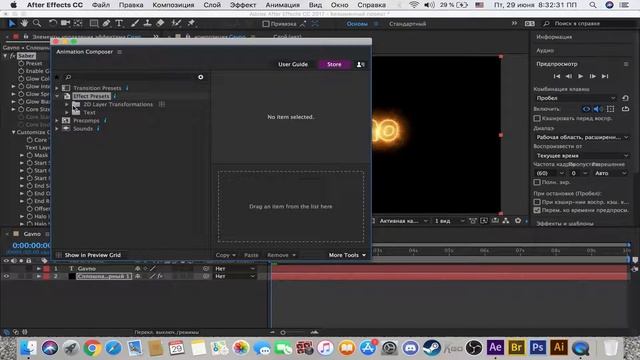
Task: Switch to the Стандартный workspace
Action: pyautogui.click(x=407, y=24)
